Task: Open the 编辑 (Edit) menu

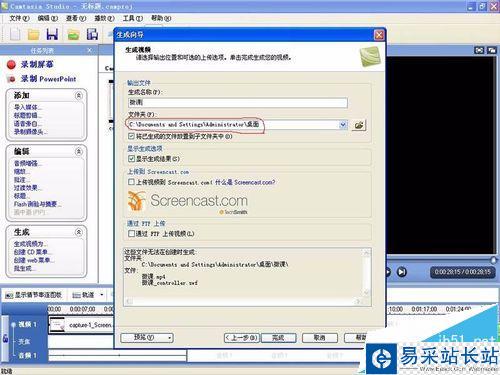Action: click(48, 18)
